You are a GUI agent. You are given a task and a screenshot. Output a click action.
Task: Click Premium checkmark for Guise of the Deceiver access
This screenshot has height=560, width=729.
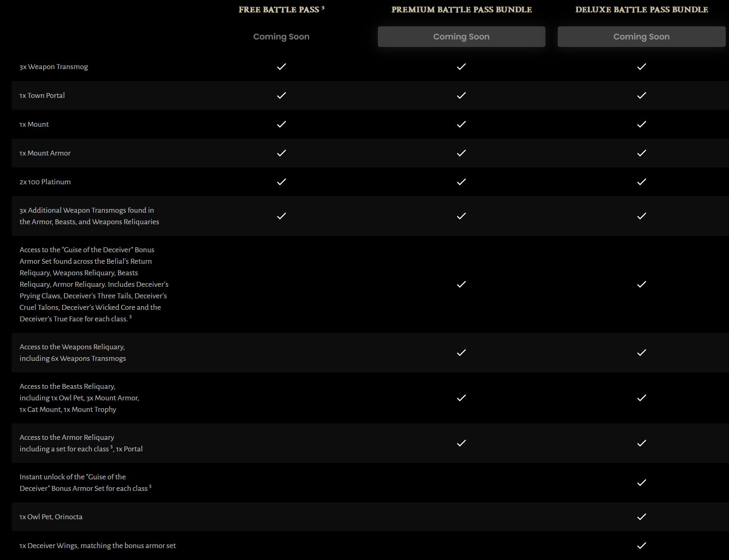click(461, 284)
